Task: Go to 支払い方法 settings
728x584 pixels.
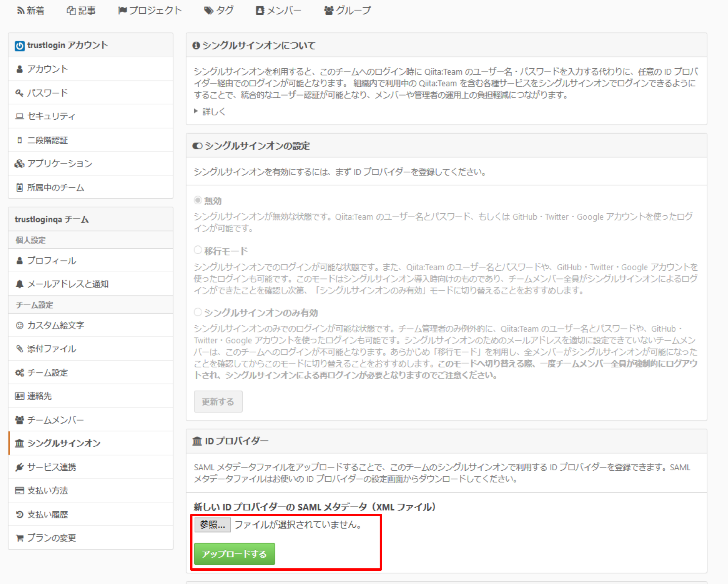Action: [x=91, y=491]
